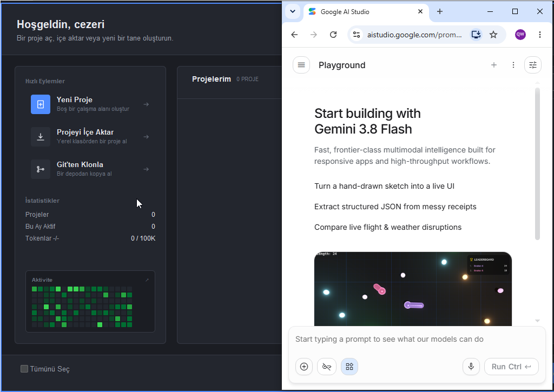554x392 pixels.
Task: Start a new chat with plus icon in Playground
Action: (x=494, y=65)
